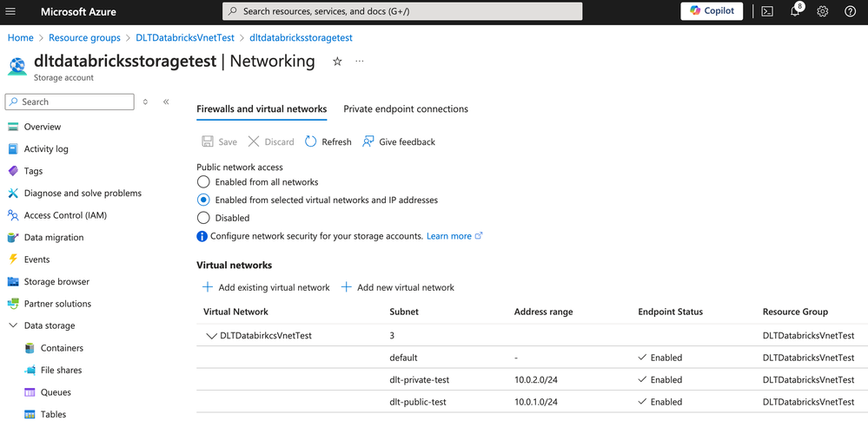Open Storage browser in the sidebar
Viewport: 868px width, 427px height.
56,281
